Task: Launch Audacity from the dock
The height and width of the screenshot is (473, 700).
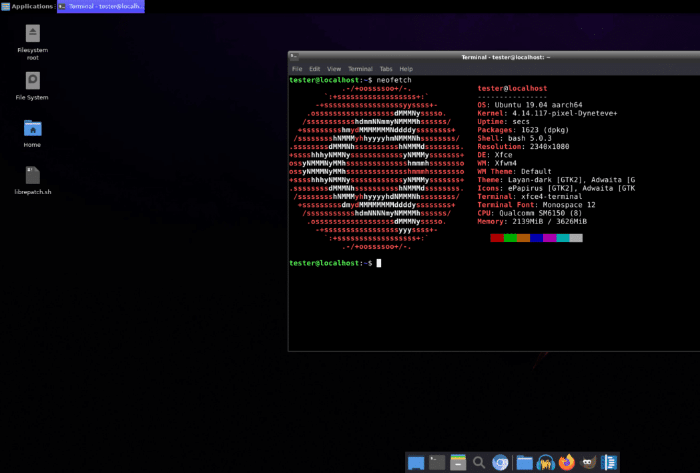Action: 546,463
